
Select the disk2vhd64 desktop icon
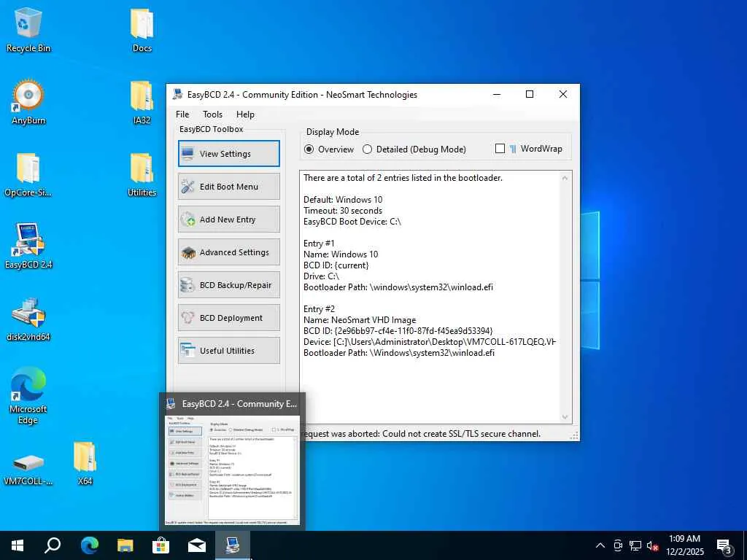click(x=28, y=319)
